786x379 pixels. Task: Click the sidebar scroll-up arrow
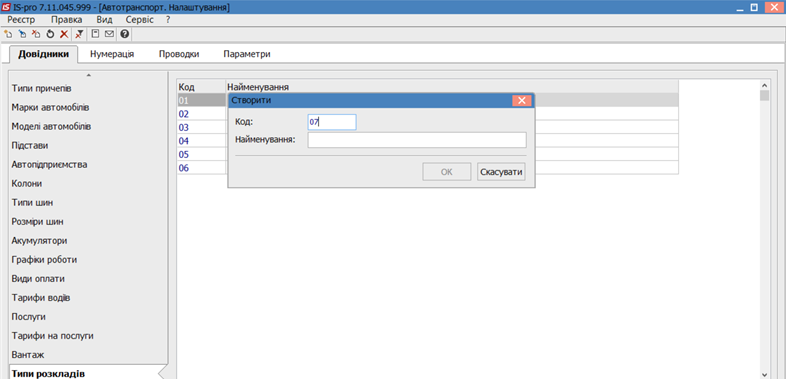pyautogui.click(x=89, y=75)
